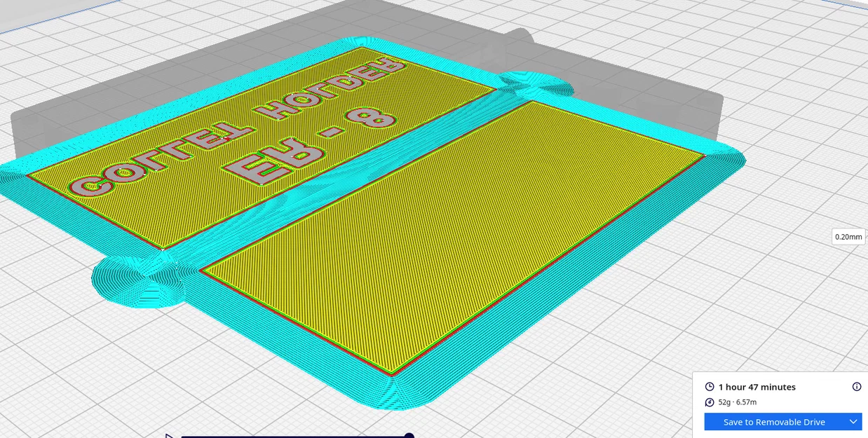The height and width of the screenshot is (438, 868).
Task: Click the Save to Removable Drive button
Action: coord(774,422)
